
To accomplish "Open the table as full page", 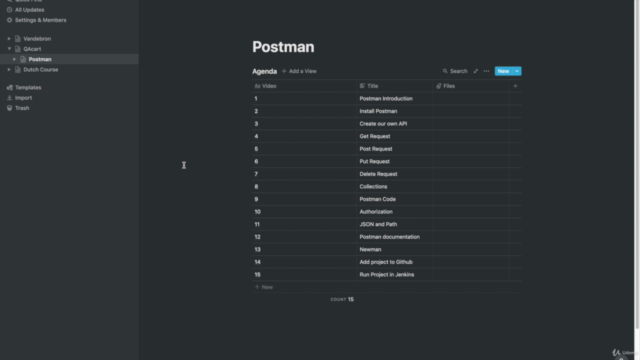I will [476, 71].
